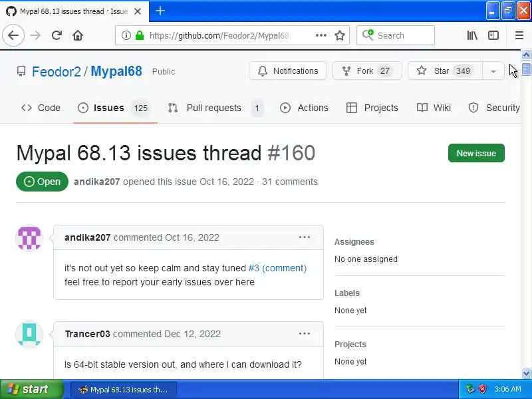Click Notifications button
The width and height of the screenshot is (532, 399).
click(x=288, y=71)
